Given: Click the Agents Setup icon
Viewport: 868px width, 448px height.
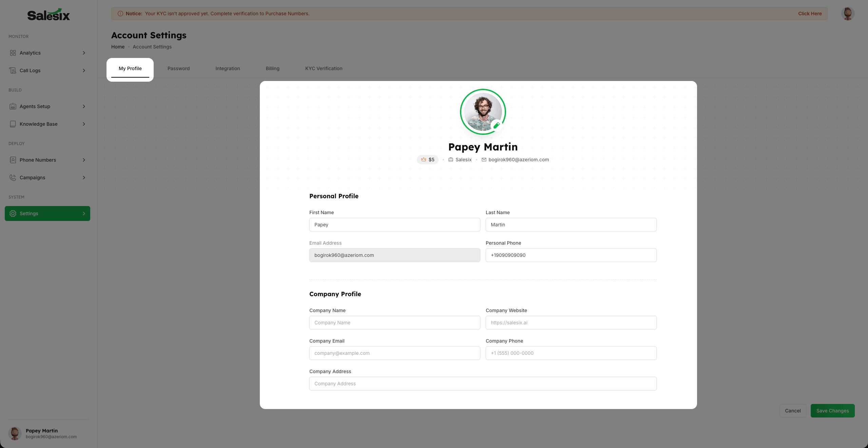Looking at the screenshot, I should (13, 106).
